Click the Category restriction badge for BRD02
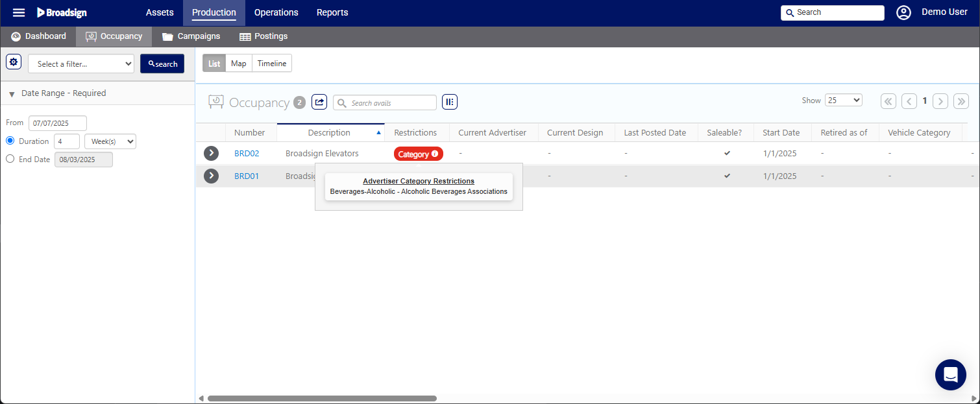Screen dimensions: 980x404 coord(418,154)
